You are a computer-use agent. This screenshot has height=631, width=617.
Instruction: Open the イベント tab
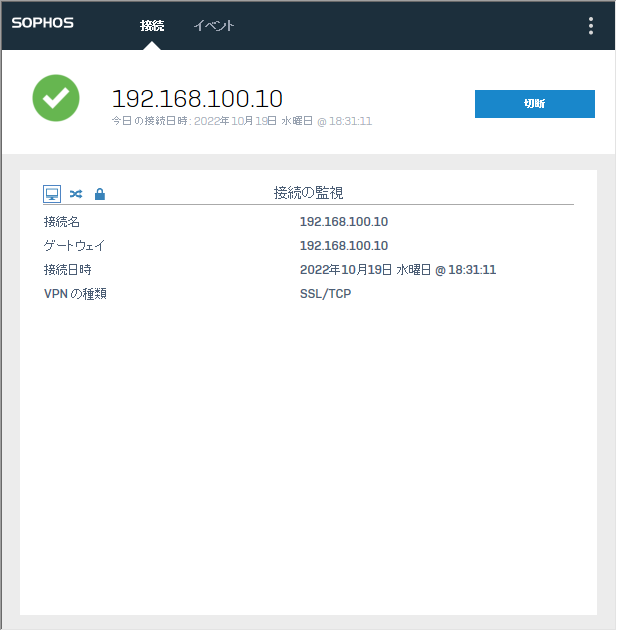point(214,26)
